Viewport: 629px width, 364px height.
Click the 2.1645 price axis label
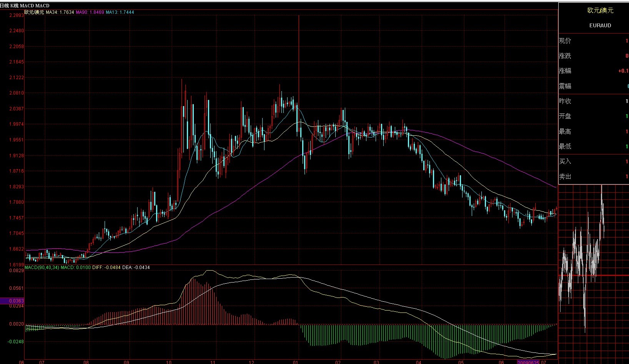point(17,62)
